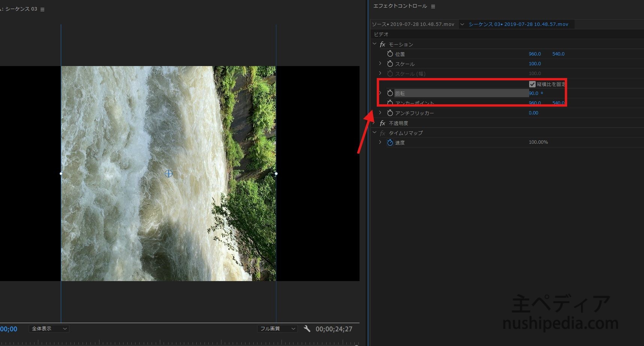This screenshot has width=644, height=346.
Task: Toggle the 位置 (Position) animation stopwatch
Action: click(x=390, y=54)
